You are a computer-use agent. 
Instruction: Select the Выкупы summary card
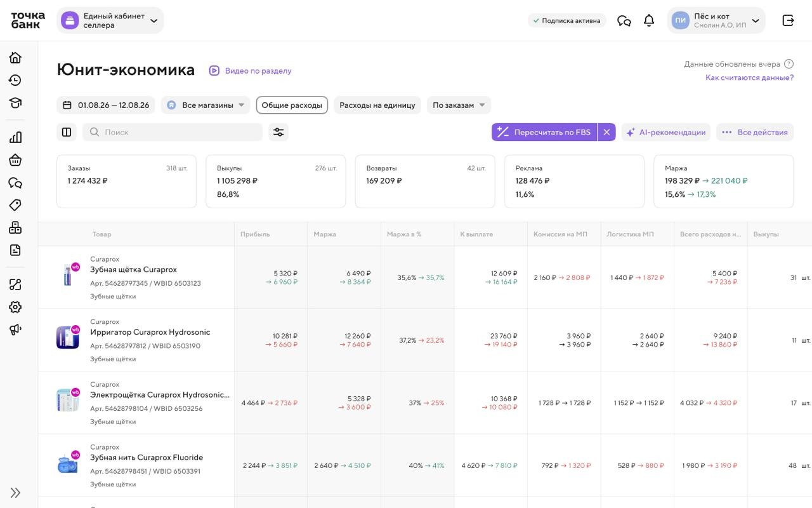[276, 182]
